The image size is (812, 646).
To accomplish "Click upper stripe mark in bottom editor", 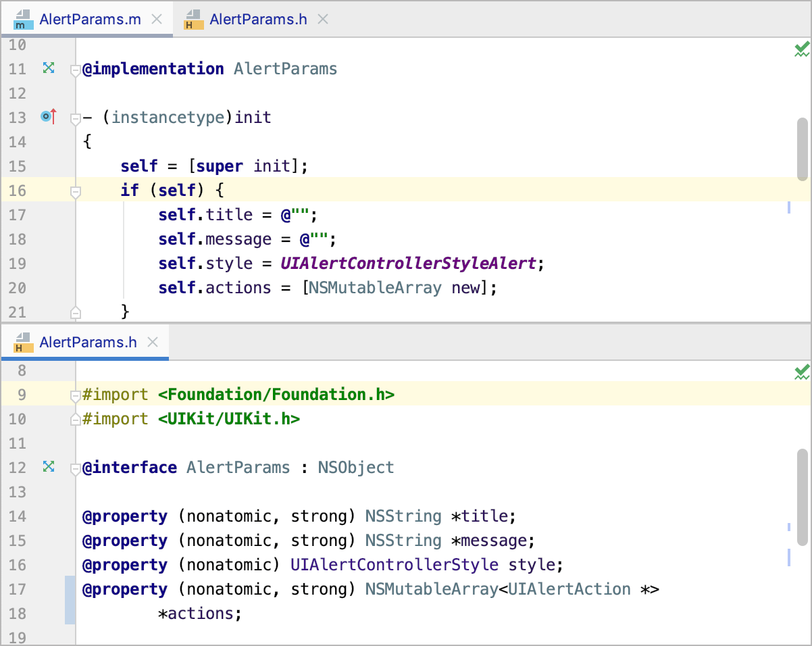I will coord(789,527).
